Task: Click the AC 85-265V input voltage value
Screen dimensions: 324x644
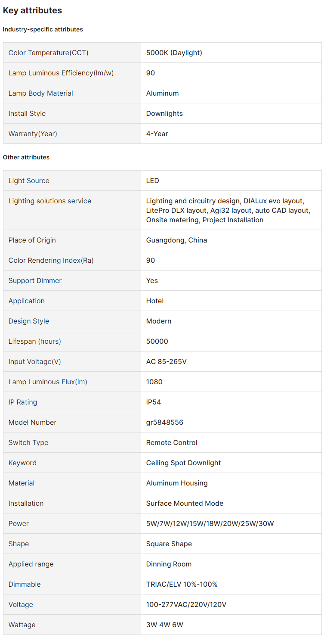Action: point(167,361)
